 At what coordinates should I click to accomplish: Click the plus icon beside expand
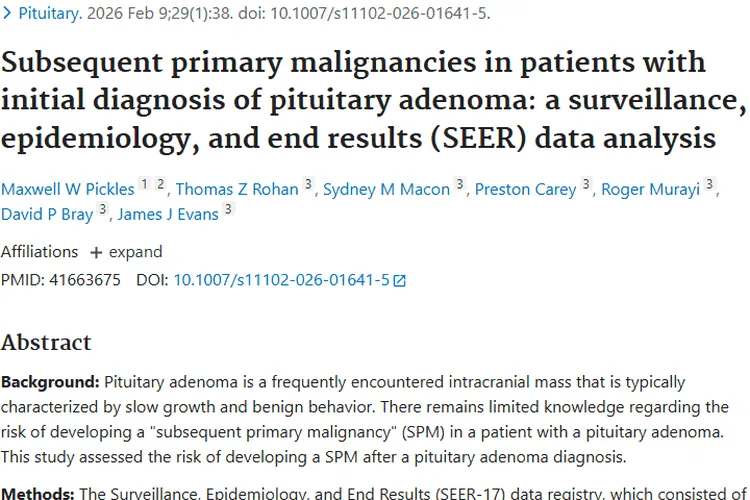pyautogui.click(x=96, y=252)
